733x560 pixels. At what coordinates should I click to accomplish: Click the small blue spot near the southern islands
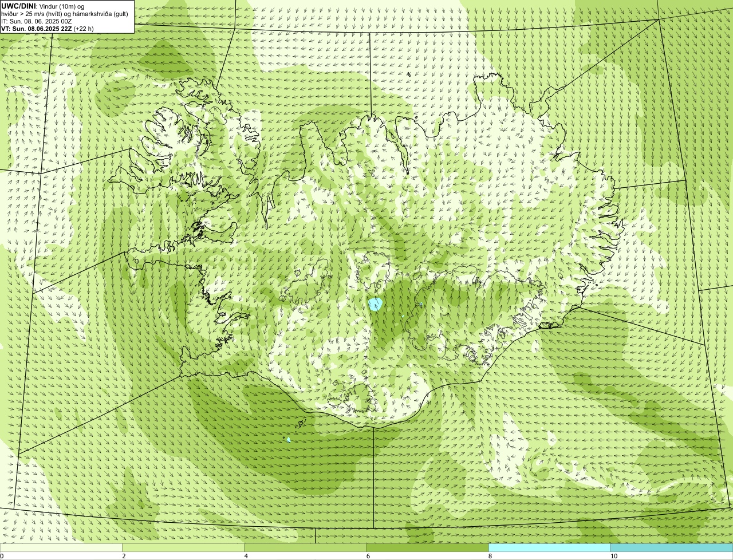(x=289, y=440)
